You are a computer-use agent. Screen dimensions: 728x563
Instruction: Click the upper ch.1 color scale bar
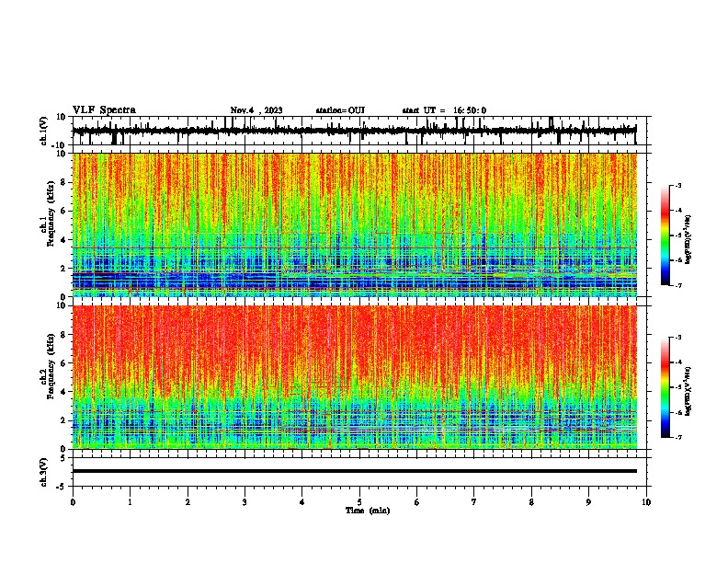click(x=665, y=236)
